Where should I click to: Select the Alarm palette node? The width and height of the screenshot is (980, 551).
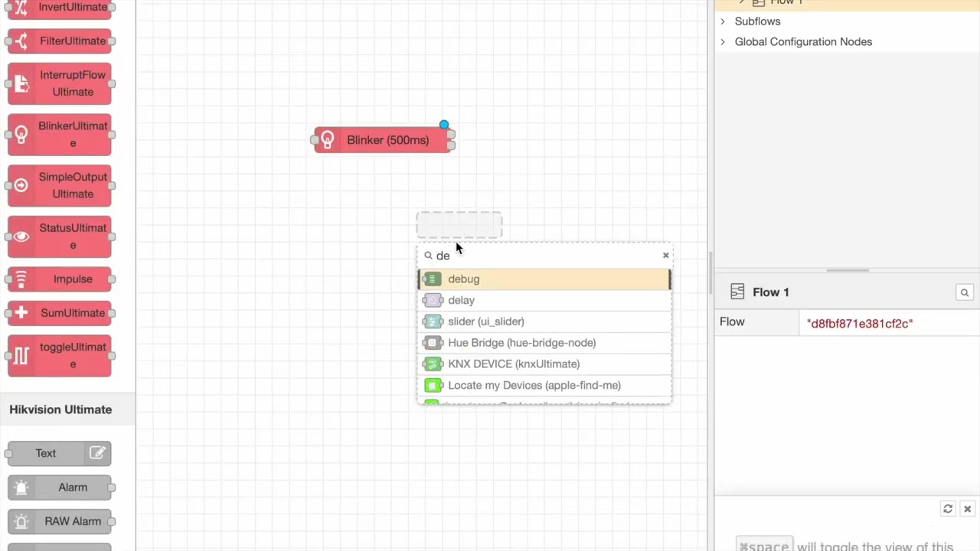(60, 487)
